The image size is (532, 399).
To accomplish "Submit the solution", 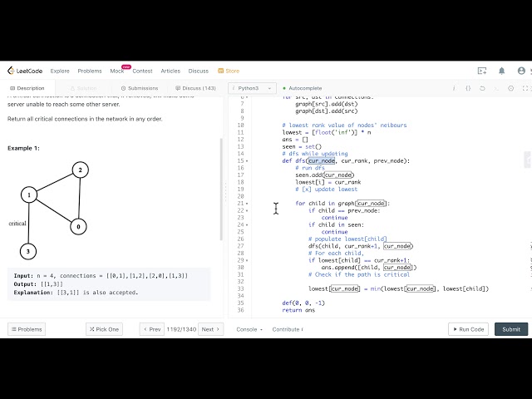I will 511,329.
